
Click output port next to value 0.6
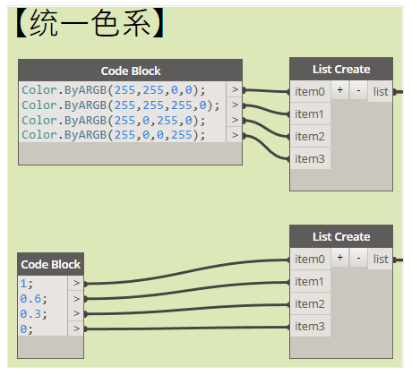pyautogui.click(x=76, y=299)
